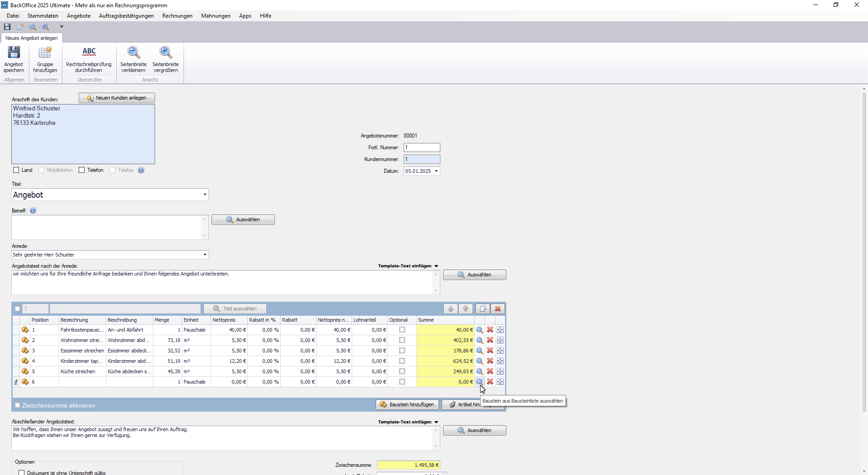The height and width of the screenshot is (475, 868).
Task: Click Auswählen next to the Angebotstext
Action: coord(475,275)
